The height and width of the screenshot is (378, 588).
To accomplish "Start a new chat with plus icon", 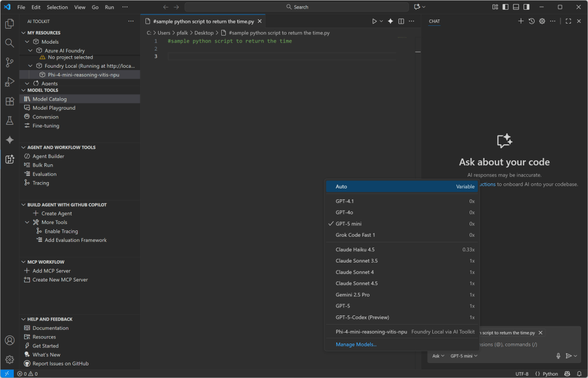I will pos(521,21).
